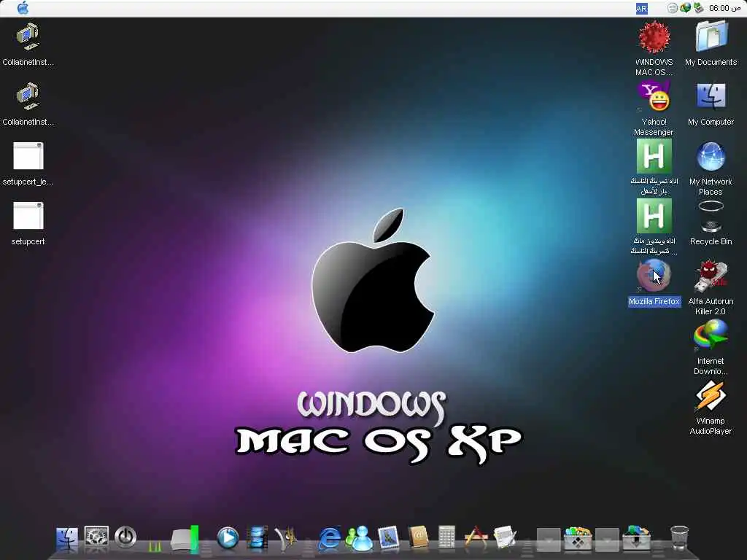The image size is (747, 560).
Task: Open System Preferences gear in the dock
Action: pos(96,537)
